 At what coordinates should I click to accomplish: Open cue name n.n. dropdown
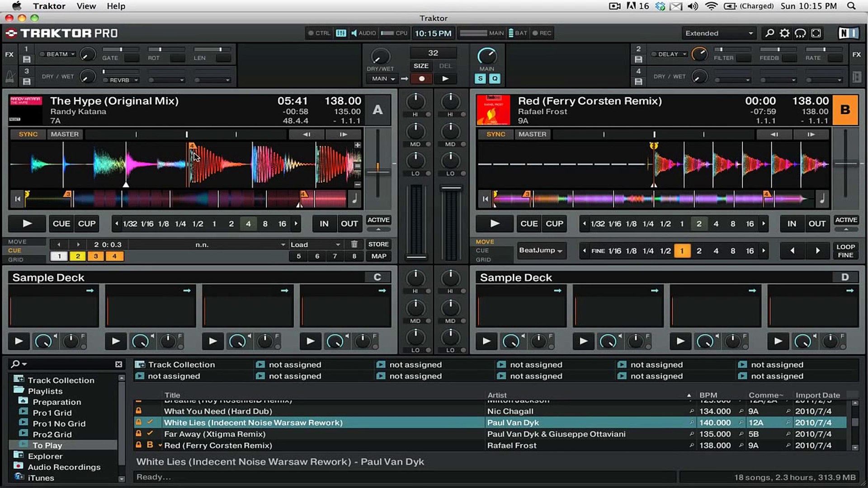[x=208, y=244]
